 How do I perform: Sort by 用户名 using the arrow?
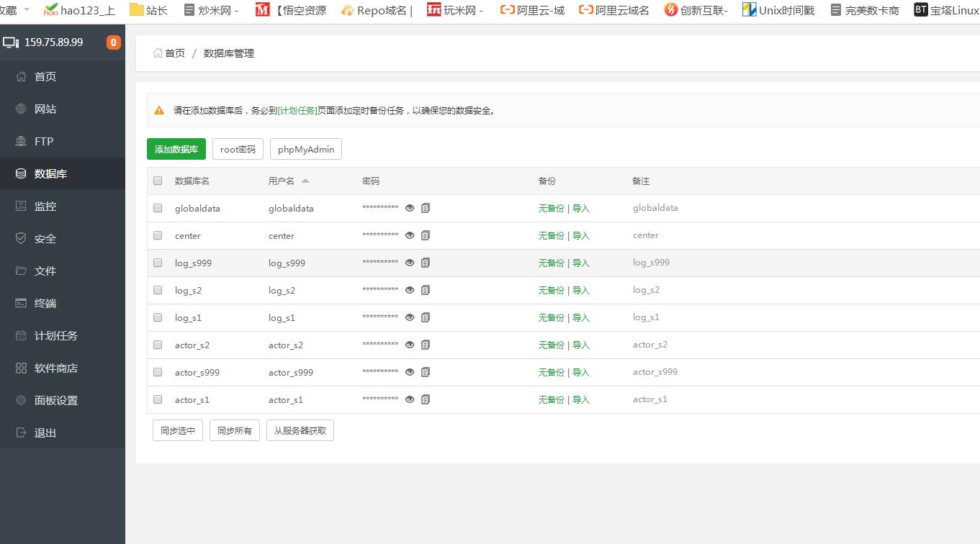(x=305, y=181)
